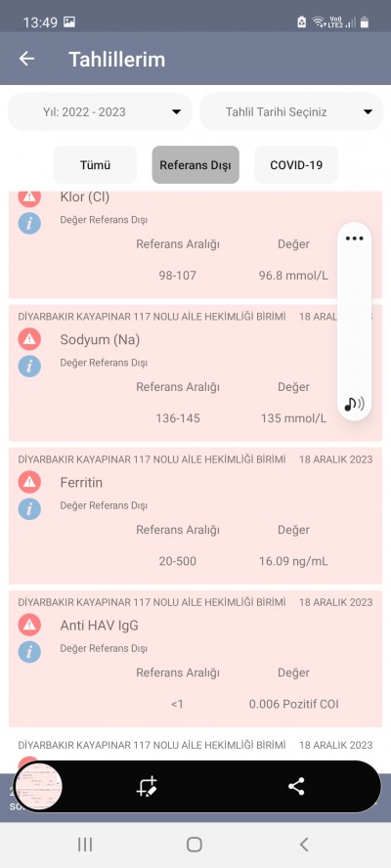Viewport: 391px width, 868px height.
Task: Tap the sound assistant speaker icon
Action: (354, 404)
